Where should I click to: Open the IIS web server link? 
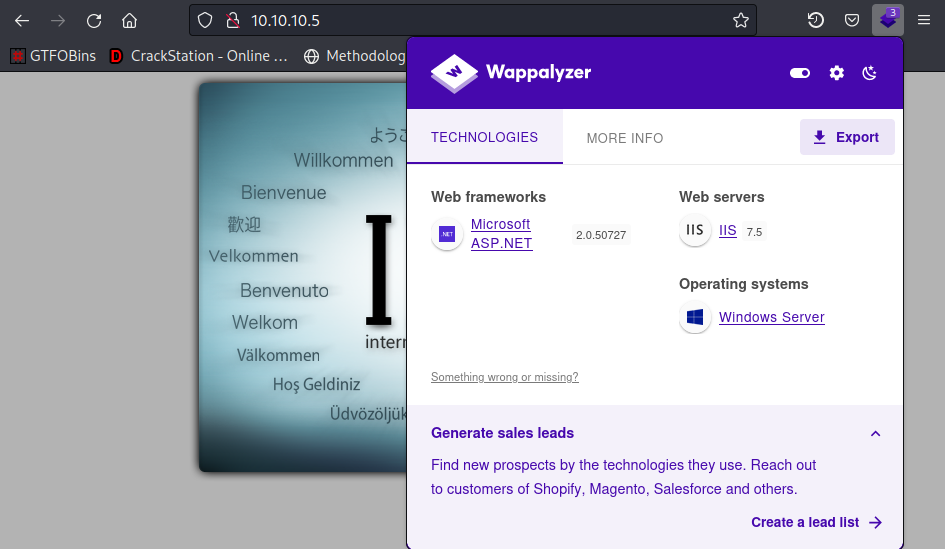tap(727, 230)
